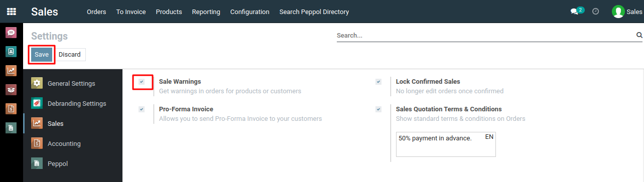
Task: Open Search Peppol Directory menu item
Action: 314,12
